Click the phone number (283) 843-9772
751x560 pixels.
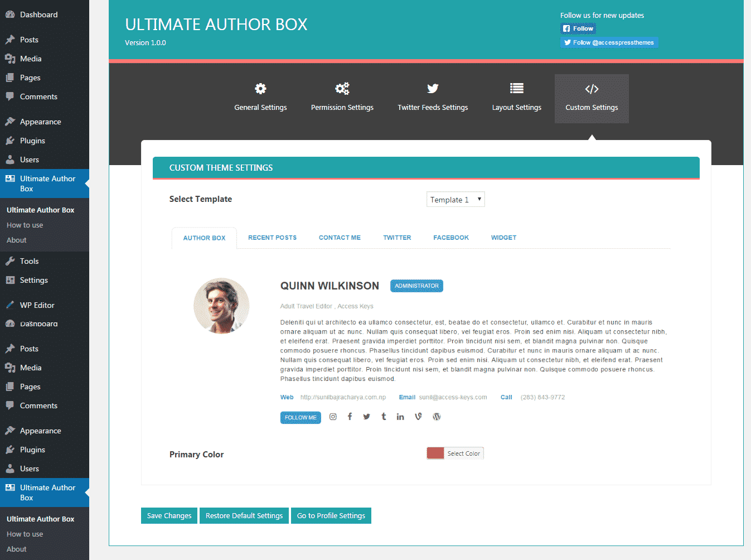[542, 397]
